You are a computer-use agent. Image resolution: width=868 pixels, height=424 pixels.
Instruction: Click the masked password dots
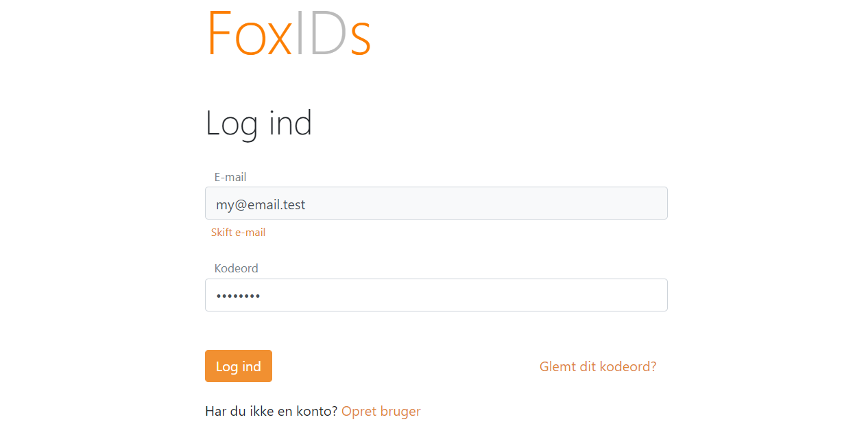[238, 296]
